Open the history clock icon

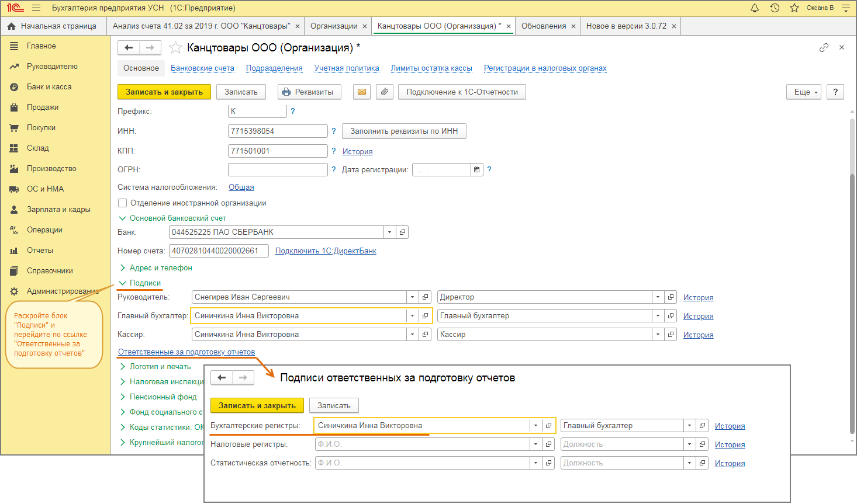tap(775, 8)
